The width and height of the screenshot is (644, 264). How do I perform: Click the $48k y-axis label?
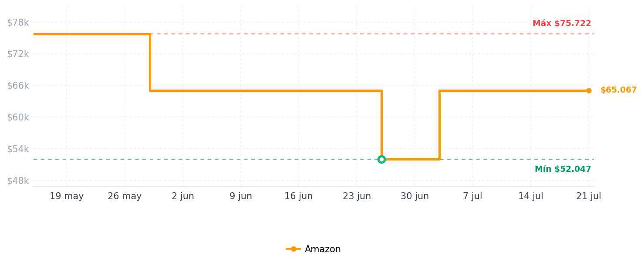[18, 181]
